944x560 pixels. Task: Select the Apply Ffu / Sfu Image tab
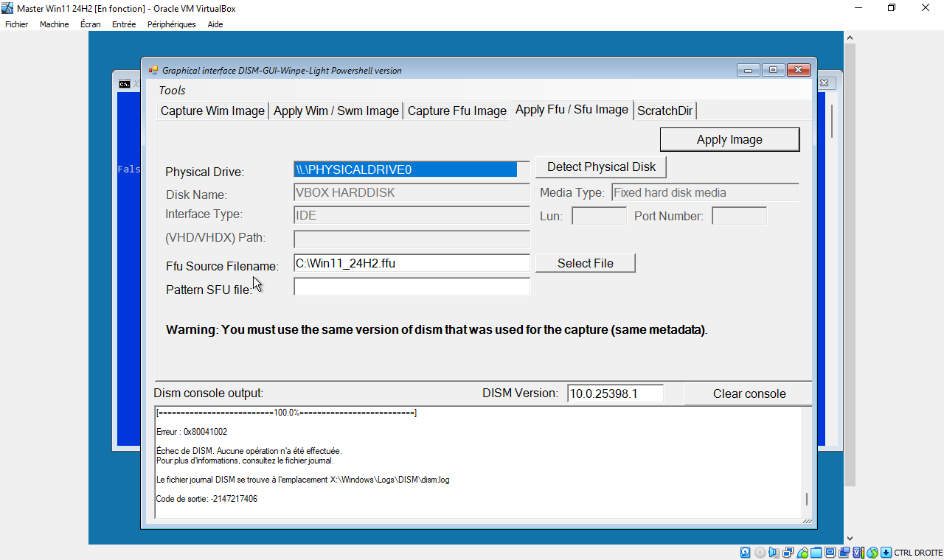point(572,110)
